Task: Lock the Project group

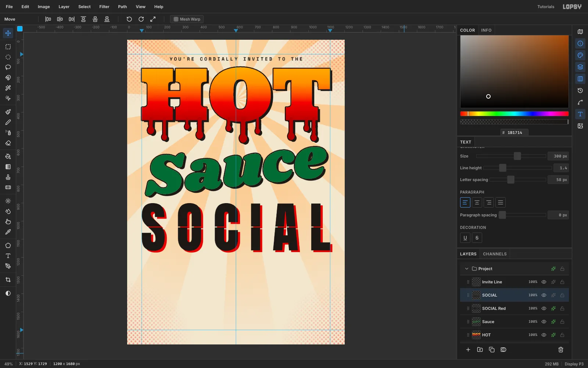Action: pyautogui.click(x=562, y=269)
